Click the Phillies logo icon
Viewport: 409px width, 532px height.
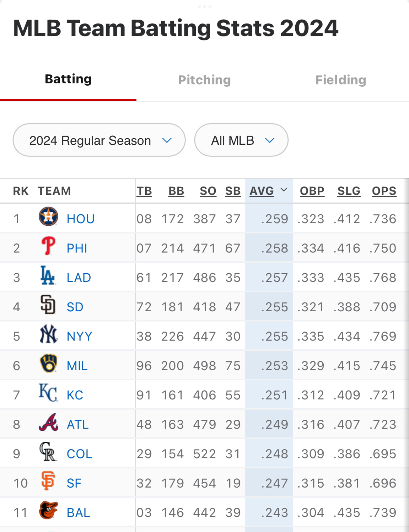[x=48, y=246]
